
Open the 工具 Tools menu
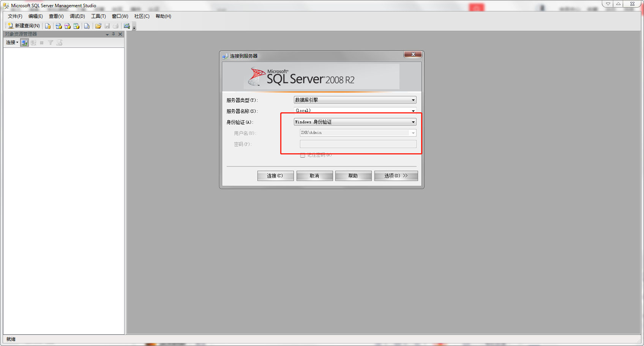[x=98, y=16]
